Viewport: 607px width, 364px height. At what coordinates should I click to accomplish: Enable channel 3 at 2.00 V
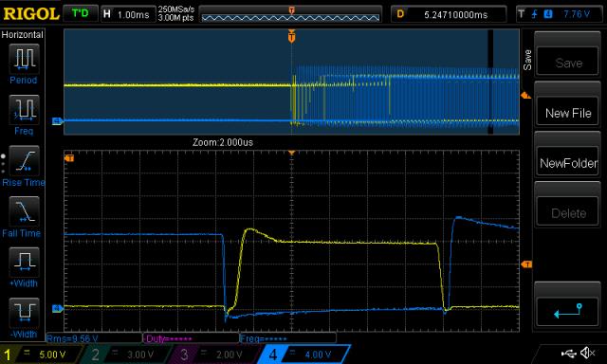(216, 355)
